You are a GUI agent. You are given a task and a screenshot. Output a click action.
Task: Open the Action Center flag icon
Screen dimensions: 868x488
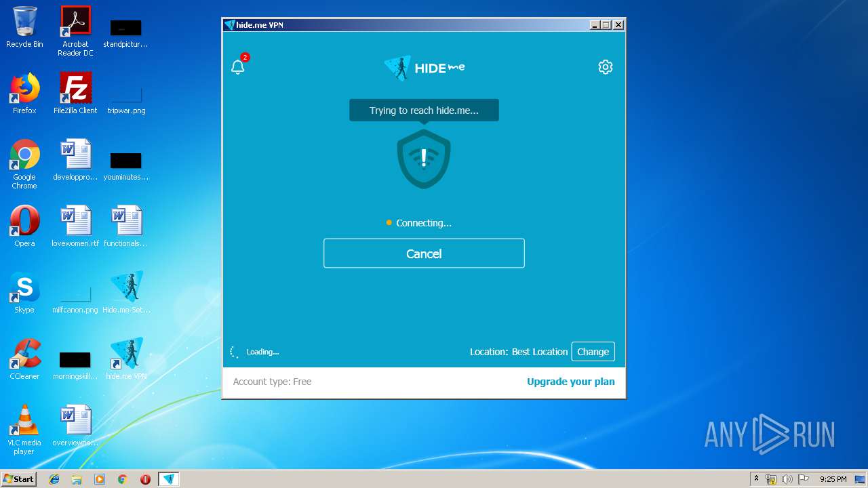point(804,479)
